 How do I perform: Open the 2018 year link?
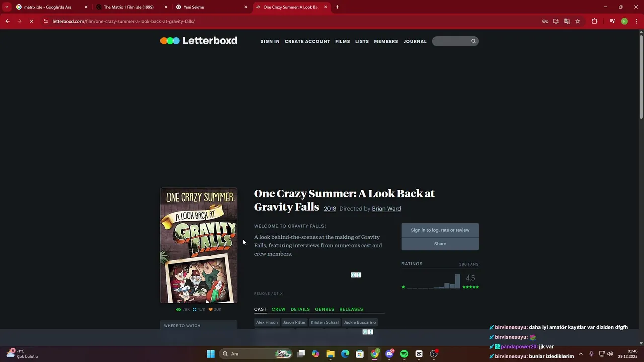(330, 209)
